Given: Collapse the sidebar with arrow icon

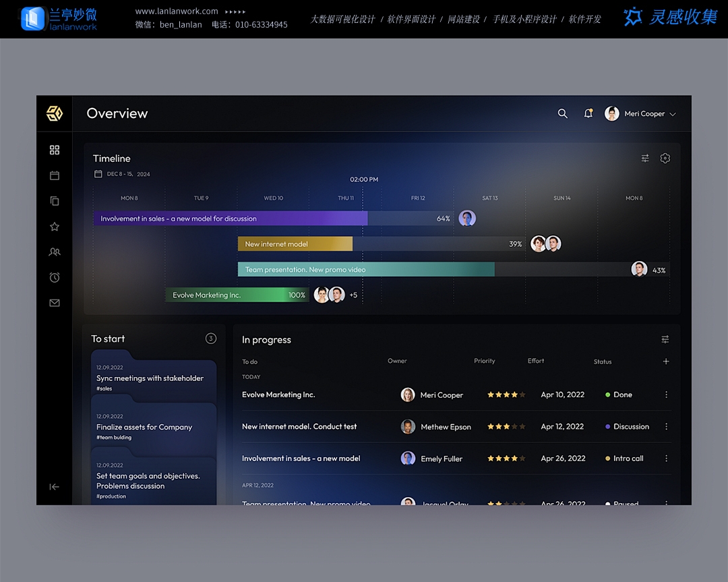Looking at the screenshot, I should click(x=55, y=487).
